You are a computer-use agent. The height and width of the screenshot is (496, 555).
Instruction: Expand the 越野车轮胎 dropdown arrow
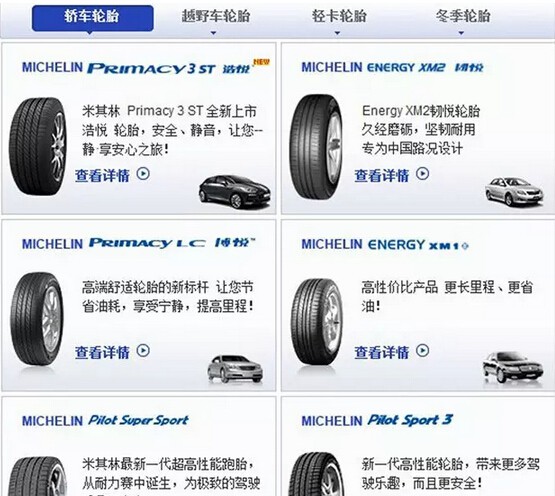tap(213, 33)
